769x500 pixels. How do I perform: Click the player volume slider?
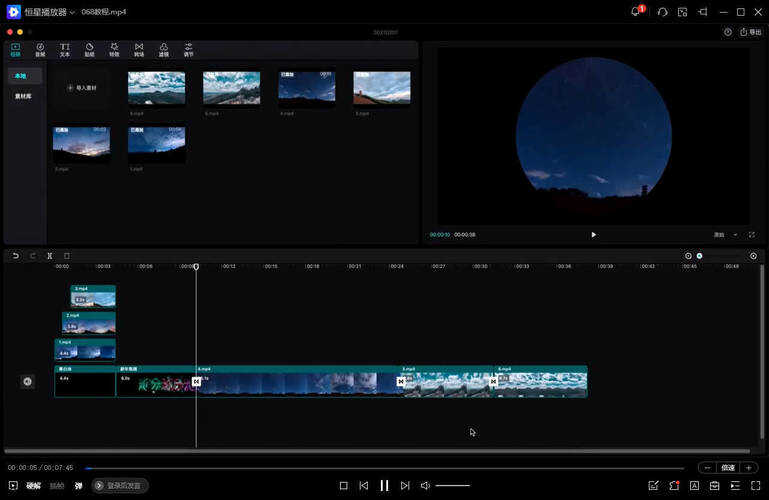tap(453, 485)
